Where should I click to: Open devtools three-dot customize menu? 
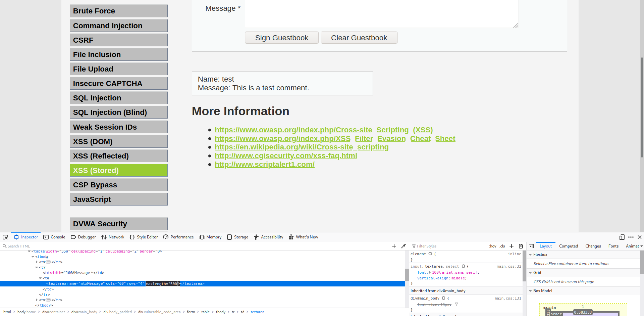pos(631,237)
